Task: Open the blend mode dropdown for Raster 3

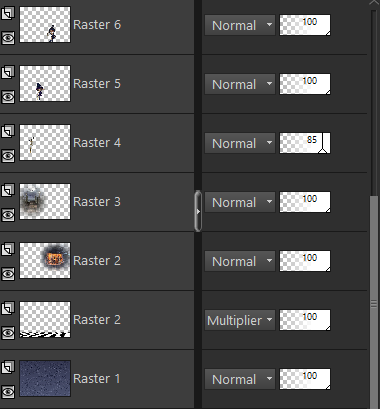Action: coord(240,202)
